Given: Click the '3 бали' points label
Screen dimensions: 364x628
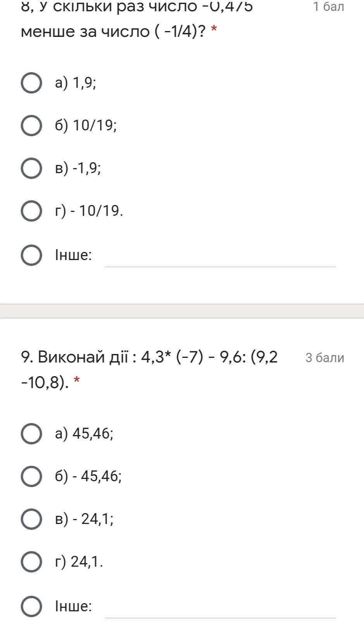Looking at the screenshot, I should coord(324,358).
